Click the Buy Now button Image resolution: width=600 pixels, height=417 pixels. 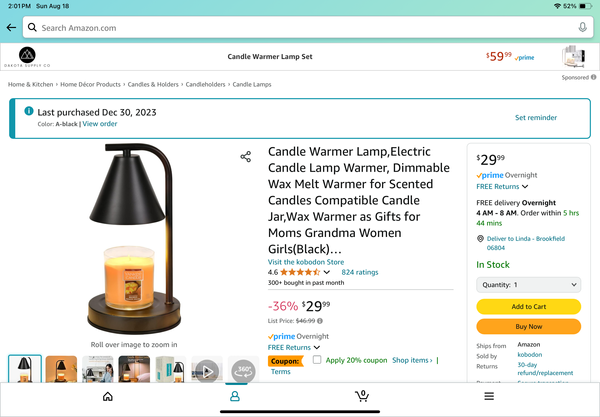[x=528, y=326]
